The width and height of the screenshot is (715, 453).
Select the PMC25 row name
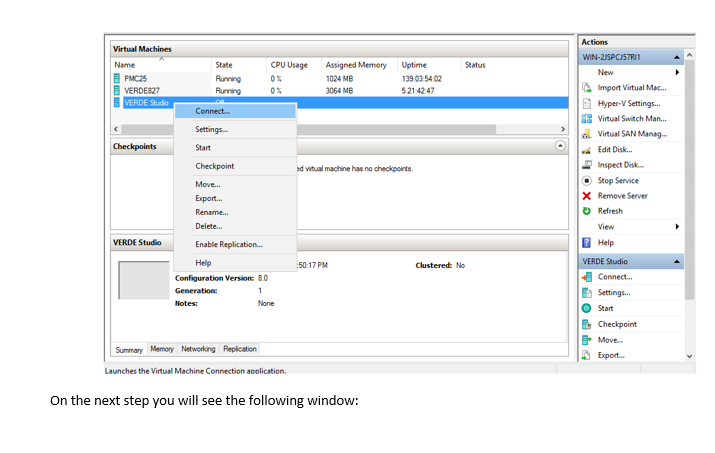(x=135, y=78)
